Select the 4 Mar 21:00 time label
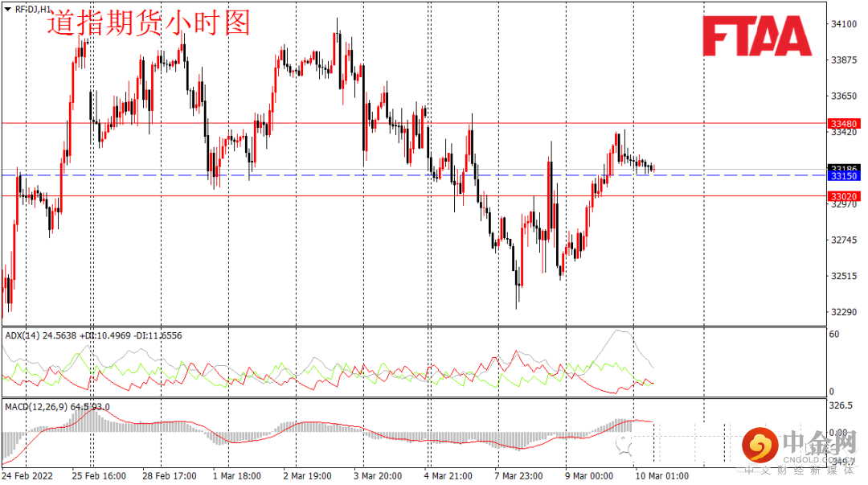Viewport: 868px width, 485px height. pos(448,475)
